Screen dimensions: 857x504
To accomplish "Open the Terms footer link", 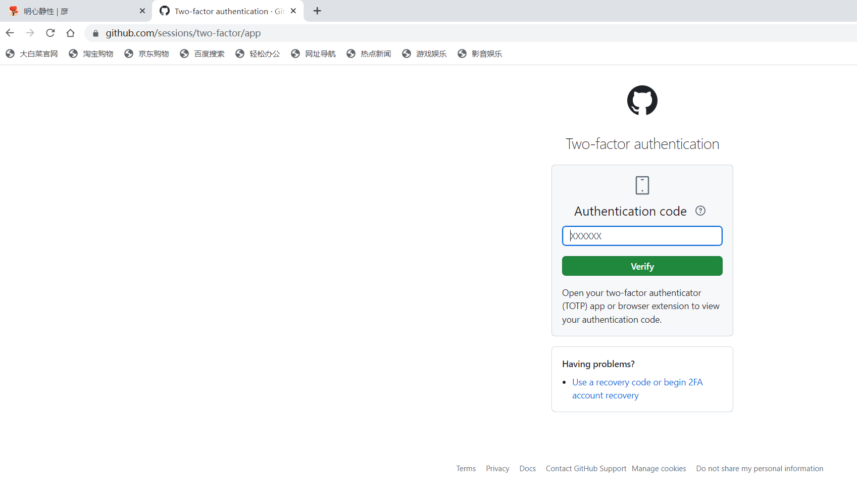I will [x=466, y=469].
